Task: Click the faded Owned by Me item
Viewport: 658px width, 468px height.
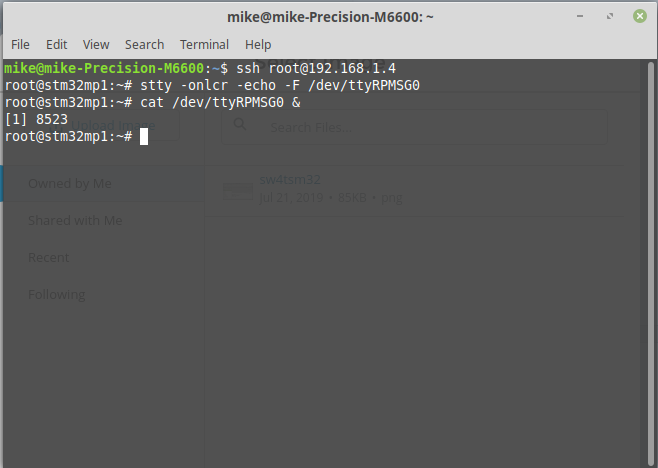Action: click(70, 183)
